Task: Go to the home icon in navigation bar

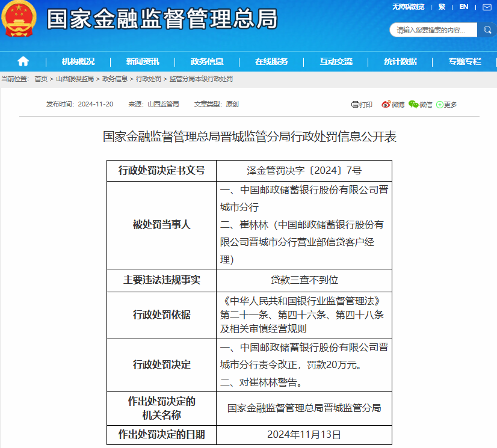Action: pyautogui.click(x=23, y=61)
